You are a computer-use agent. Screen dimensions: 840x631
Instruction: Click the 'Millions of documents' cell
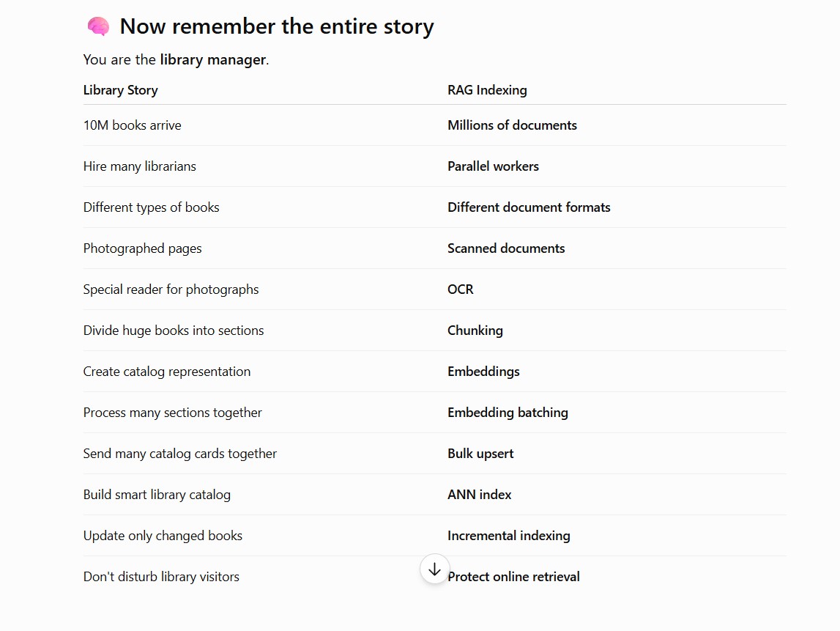(x=512, y=125)
